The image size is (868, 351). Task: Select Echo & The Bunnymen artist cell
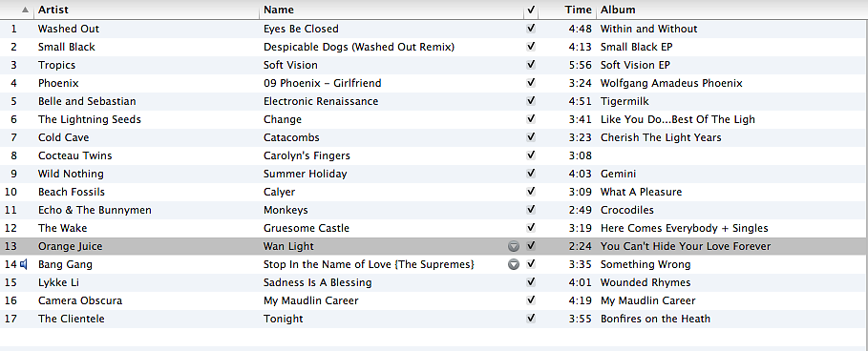[x=95, y=210]
